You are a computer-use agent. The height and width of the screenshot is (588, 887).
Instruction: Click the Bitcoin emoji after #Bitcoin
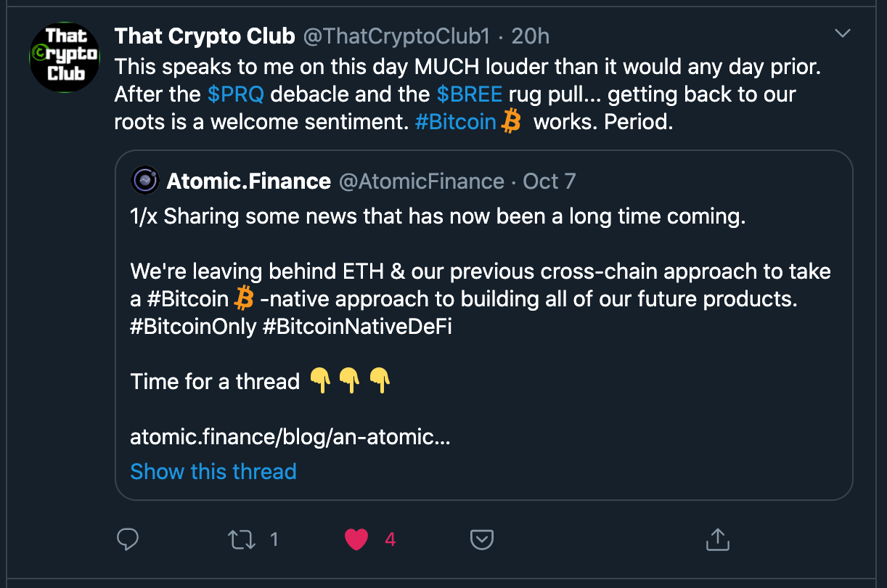point(511,121)
